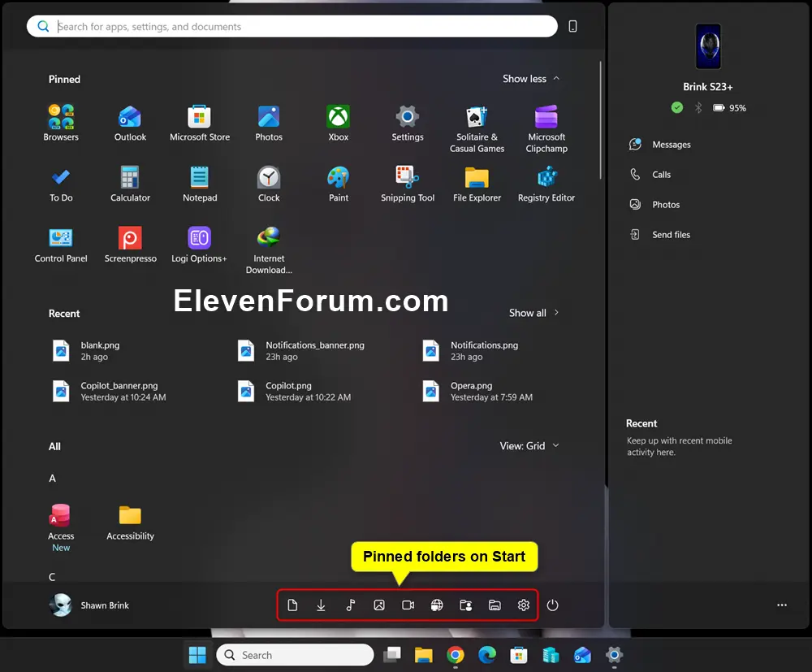Viewport: 812px width, 672px height.
Task: Open the Network globe icon beside the power button
Action: tap(437, 605)
